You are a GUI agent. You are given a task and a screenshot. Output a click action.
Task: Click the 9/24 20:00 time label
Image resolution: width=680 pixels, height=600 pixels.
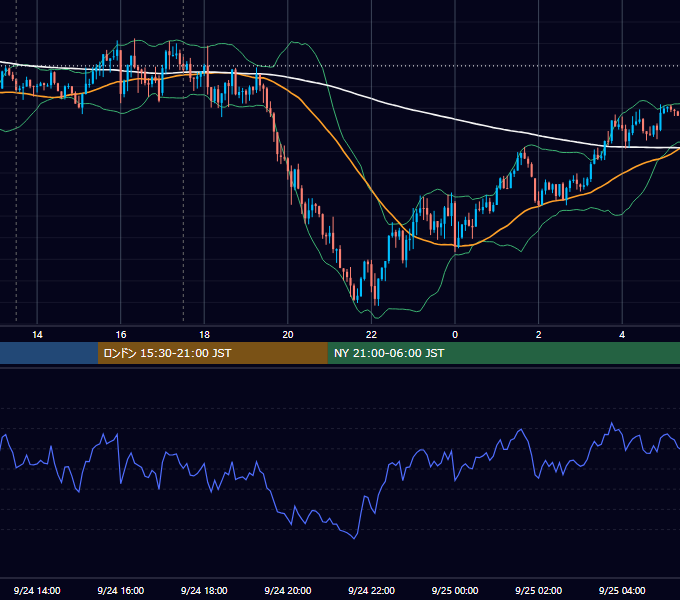pos(288,590)
